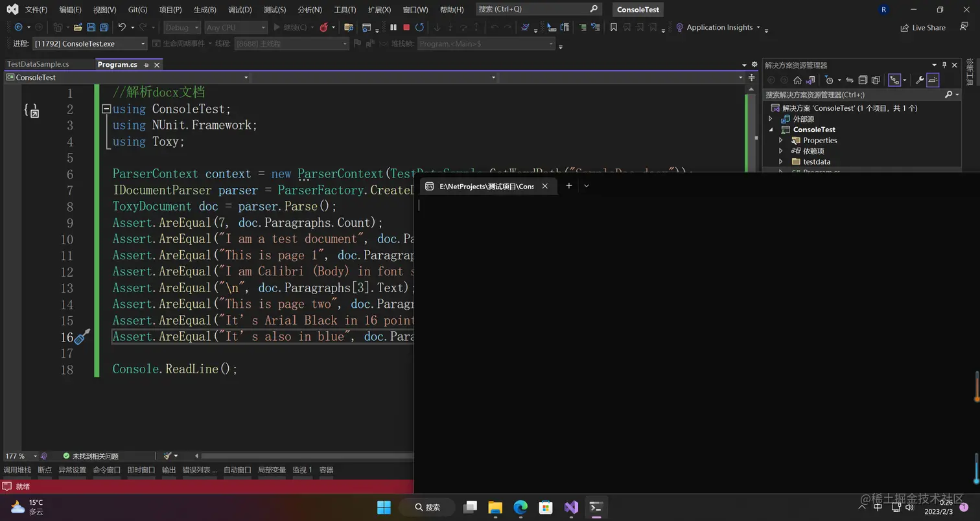Open the 错误列表 bottom tab
This screenshot has height=521, width=980.
(199, 470)
